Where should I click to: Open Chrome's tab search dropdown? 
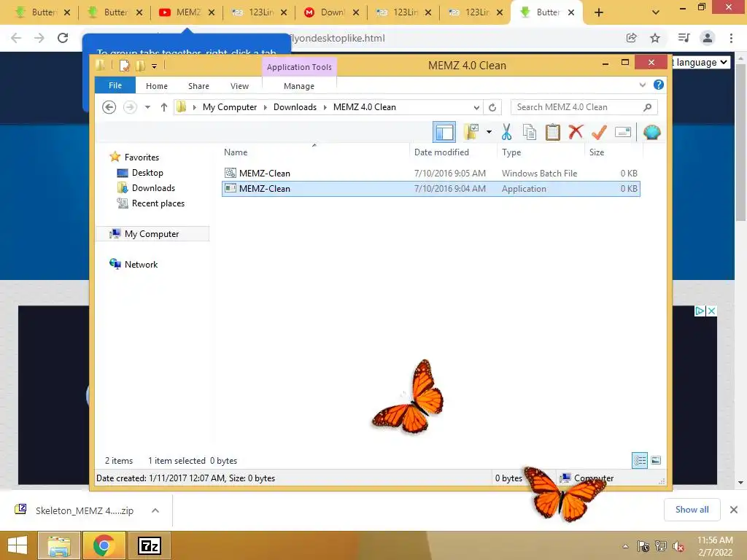656,12
